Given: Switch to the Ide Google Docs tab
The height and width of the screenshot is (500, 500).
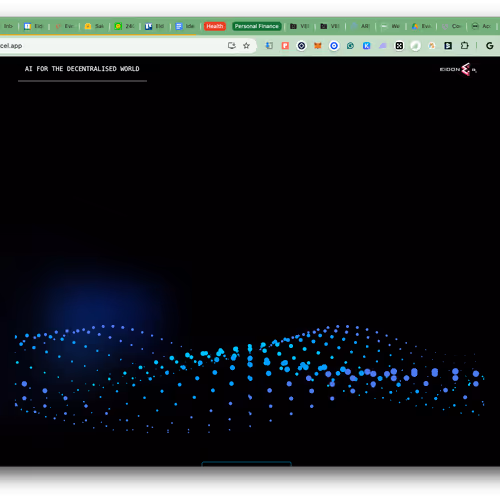Looking at the screenshot, I should (185, 26).
